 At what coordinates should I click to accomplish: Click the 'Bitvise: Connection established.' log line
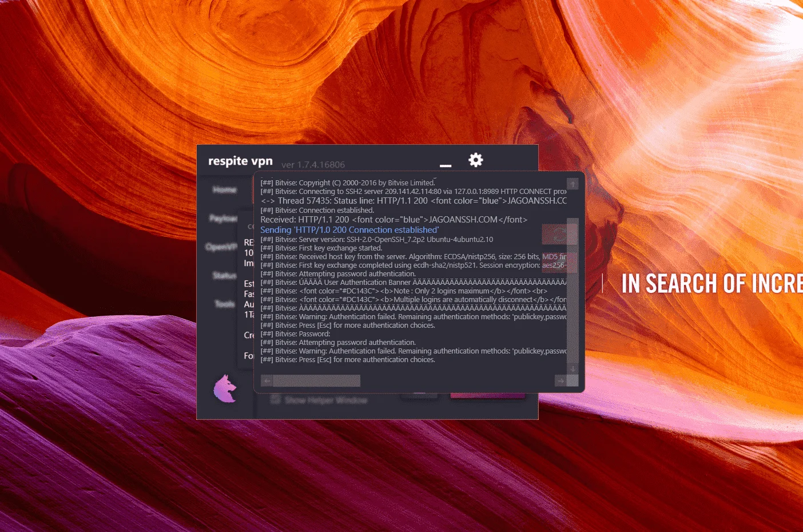tap(317, 211)
